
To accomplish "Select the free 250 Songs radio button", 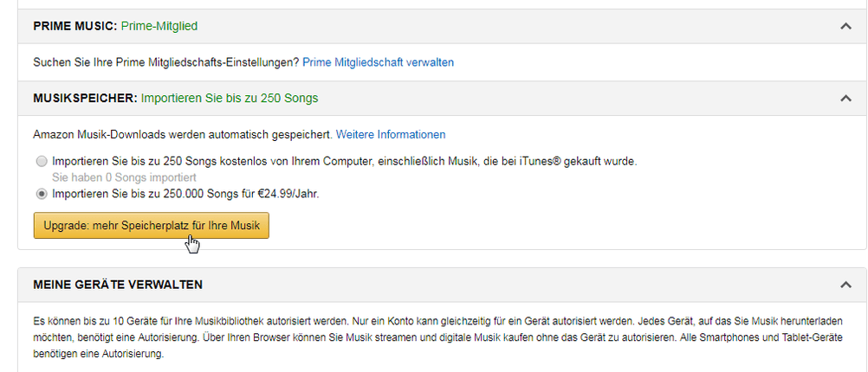I will coord(42,162).
